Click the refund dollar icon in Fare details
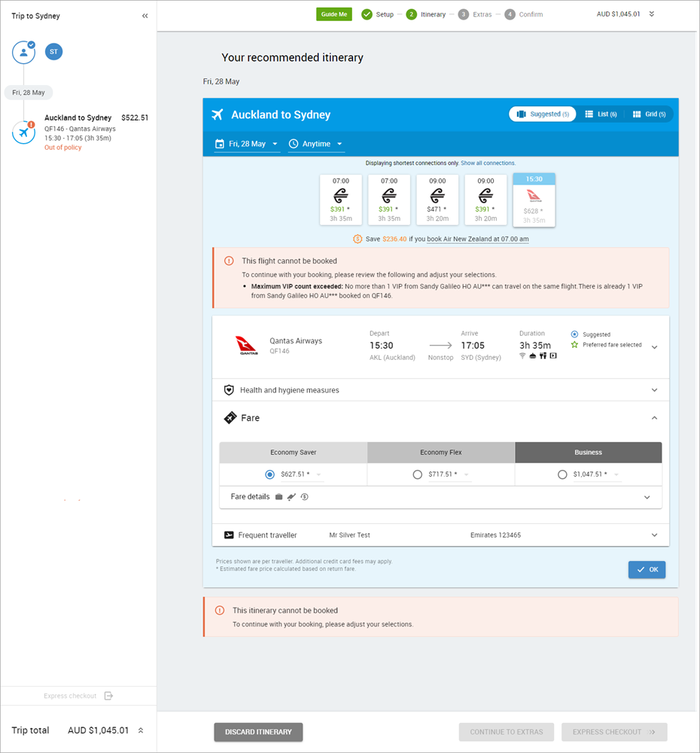The height and width of the screenshot is (753, 700). (304, 496)
